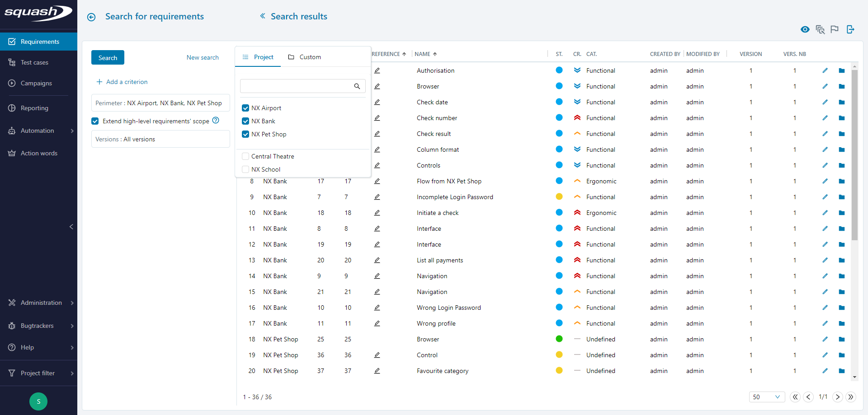Screen dimensions: 868x415
Task: Select the Project tab
Action: pos(264,57)
